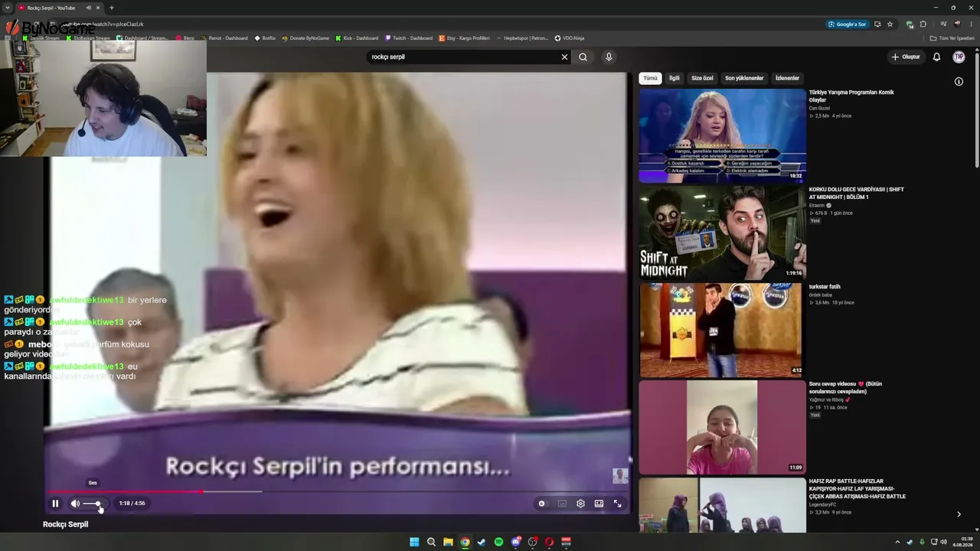This screenshot has width=980, height=551.
Task: Enter fullscreen on the video player
Action: coord(617,504)
